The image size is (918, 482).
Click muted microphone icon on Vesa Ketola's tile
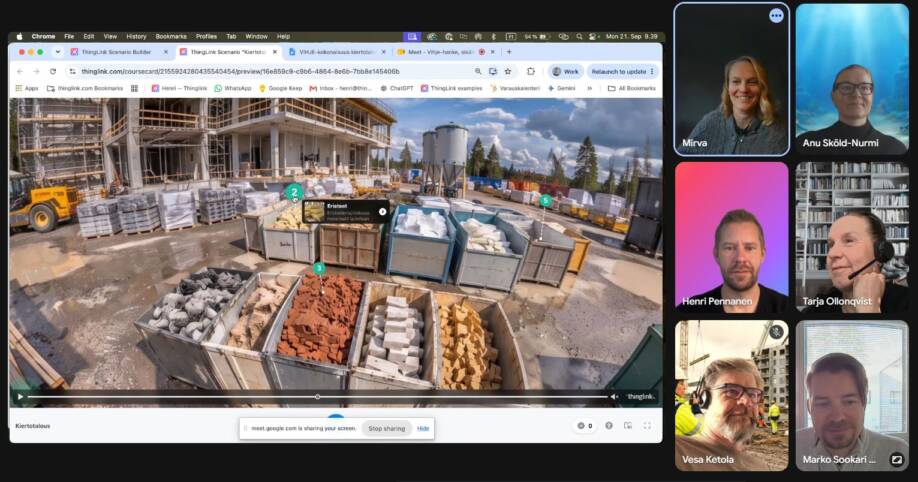pyautogui.click(x=776, y=332)
